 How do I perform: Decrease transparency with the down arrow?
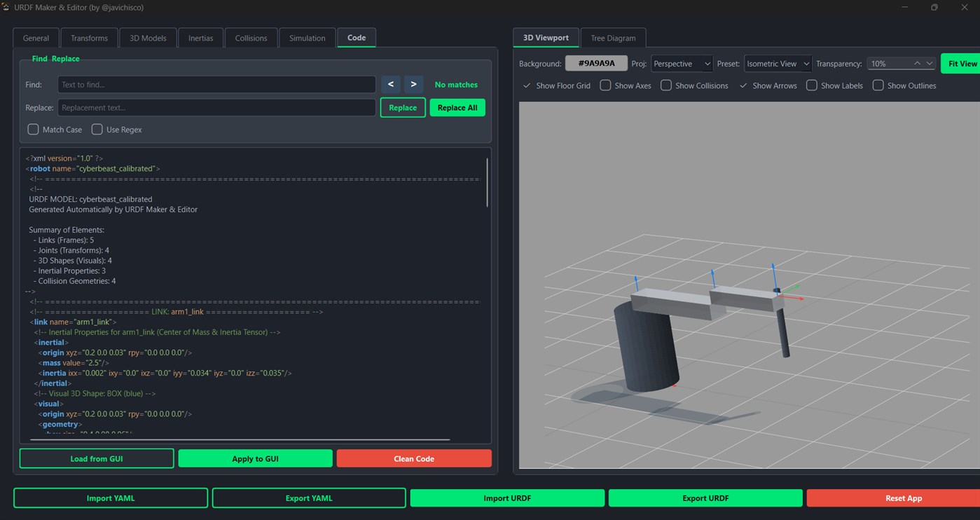[930, 63]
